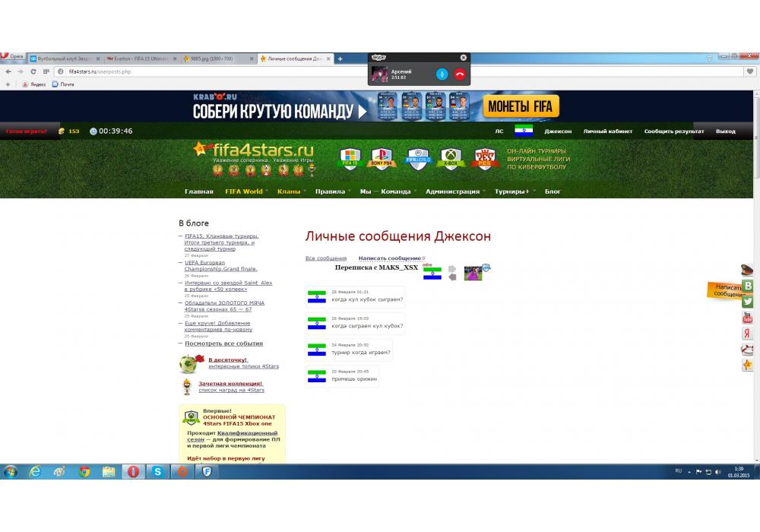Open the Главная menu item
The image size is (760, 532).
point(198,192)
